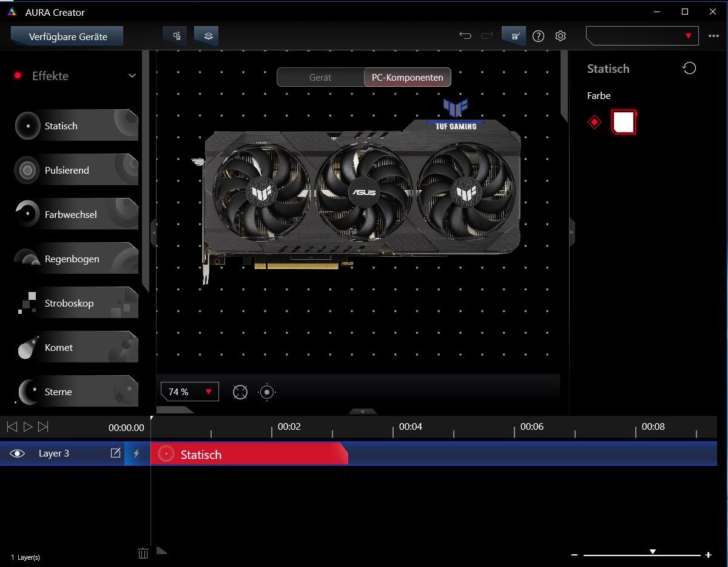Select the Statisch effect
The width and height of the screenshot is (728, 567).
(x=76, y=126)
